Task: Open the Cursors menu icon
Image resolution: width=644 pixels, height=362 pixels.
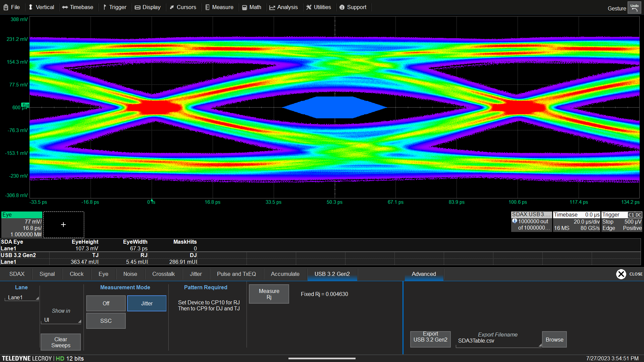Action: point(172,7)
